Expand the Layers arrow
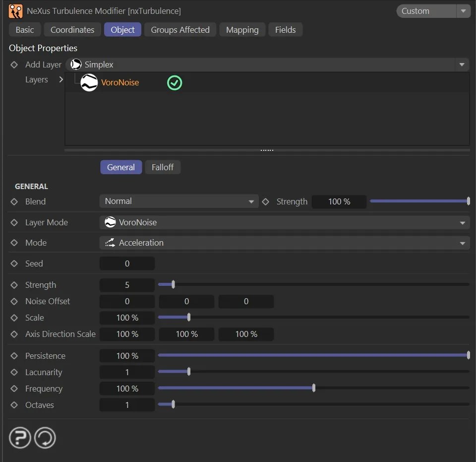This screenshot has height=462, width=476. pyautogui.click(x=61, y=79)
